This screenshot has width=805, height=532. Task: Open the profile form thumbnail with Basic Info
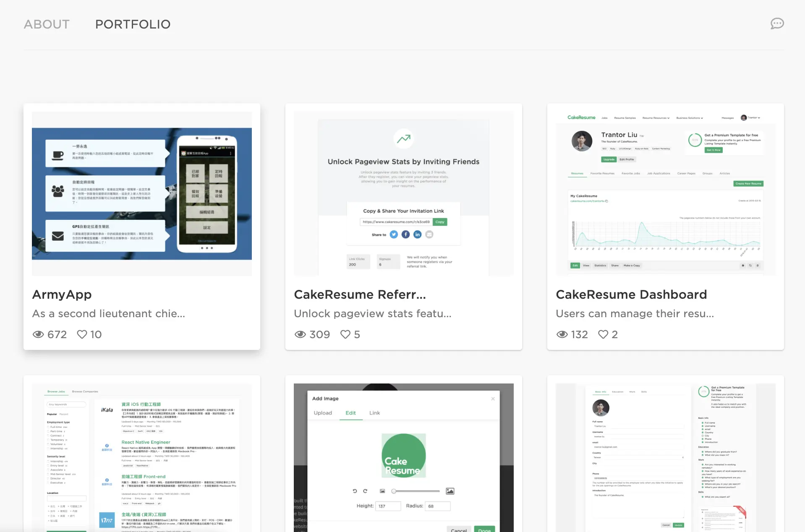(x=666, y=458)
